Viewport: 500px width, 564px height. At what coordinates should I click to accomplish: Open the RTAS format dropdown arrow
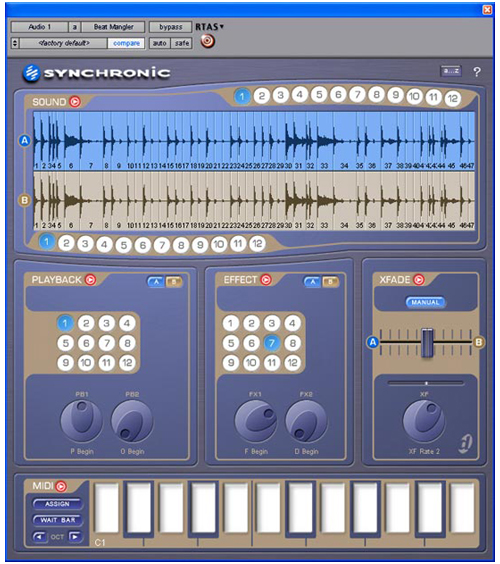[222, 26]
